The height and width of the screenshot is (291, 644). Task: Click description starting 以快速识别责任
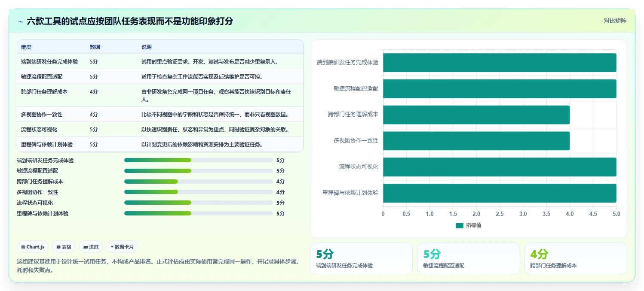(215, 130)
